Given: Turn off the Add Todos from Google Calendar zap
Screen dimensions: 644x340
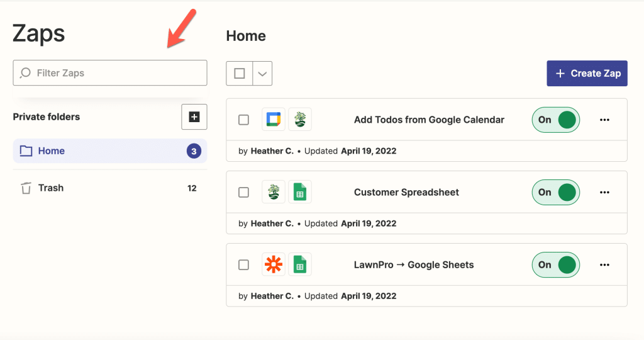Looking at the screenshot, I should pos(556,120).
